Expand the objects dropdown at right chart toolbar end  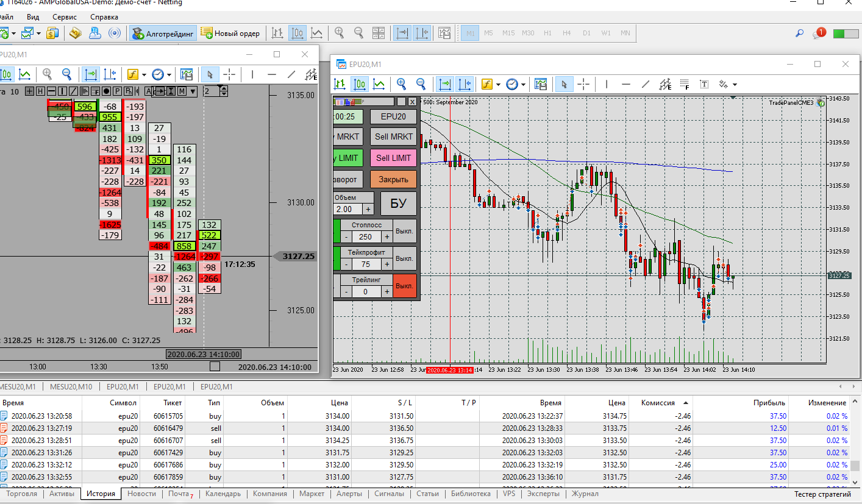click(x=735, y=84)
